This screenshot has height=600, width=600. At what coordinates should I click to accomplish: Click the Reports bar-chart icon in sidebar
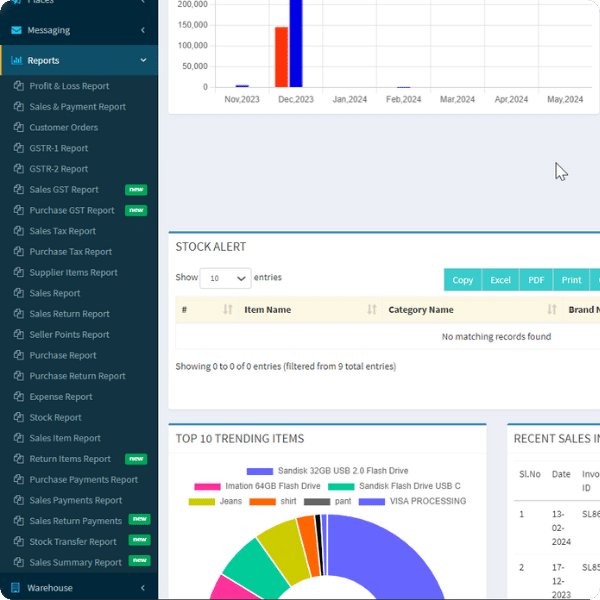[16, 61]
